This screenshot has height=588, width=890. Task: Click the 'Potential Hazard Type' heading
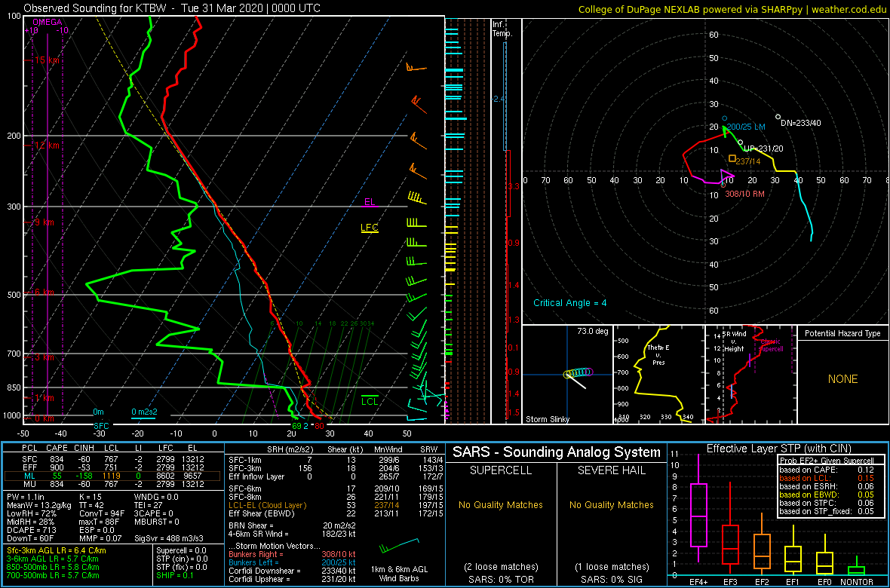[842, 333]
